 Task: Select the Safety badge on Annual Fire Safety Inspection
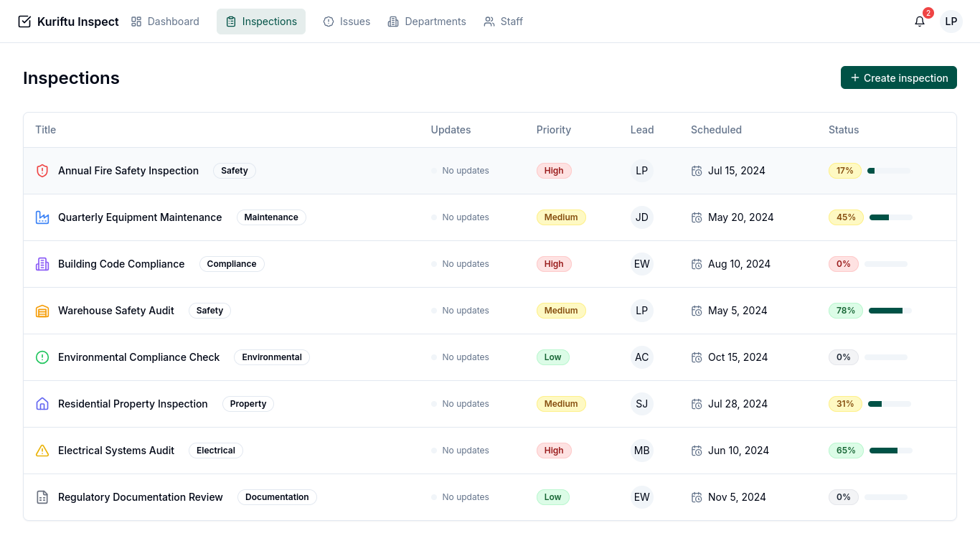pyautogui.click(x=234, y=171)
